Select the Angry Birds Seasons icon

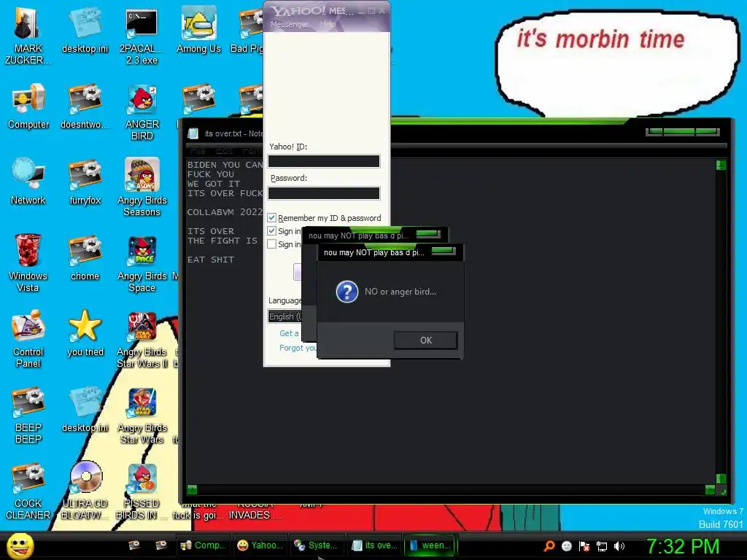pyautogui.click(x=142, y=187)
